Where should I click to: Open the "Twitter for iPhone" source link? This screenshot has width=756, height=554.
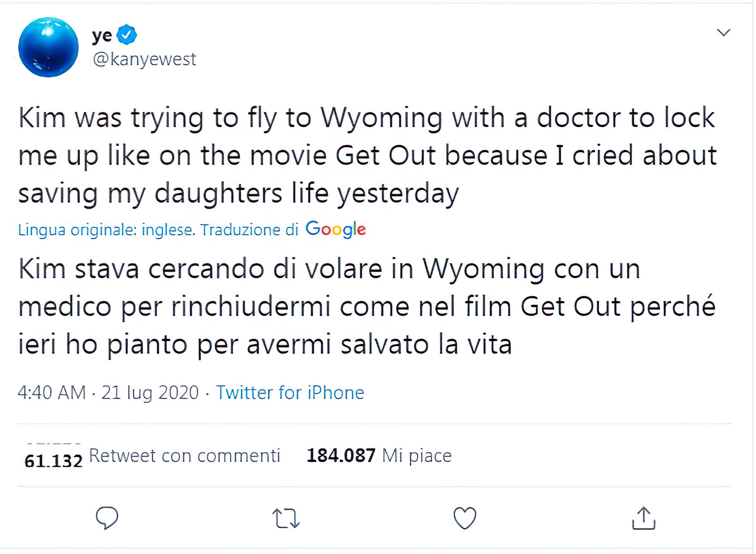tap(290, 392)
